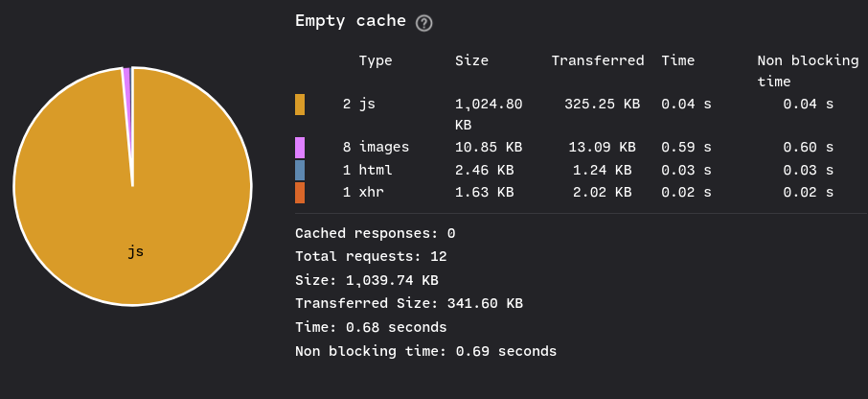868x399 pixels.
Task: Select the 1 html table row
Action: 581,170
